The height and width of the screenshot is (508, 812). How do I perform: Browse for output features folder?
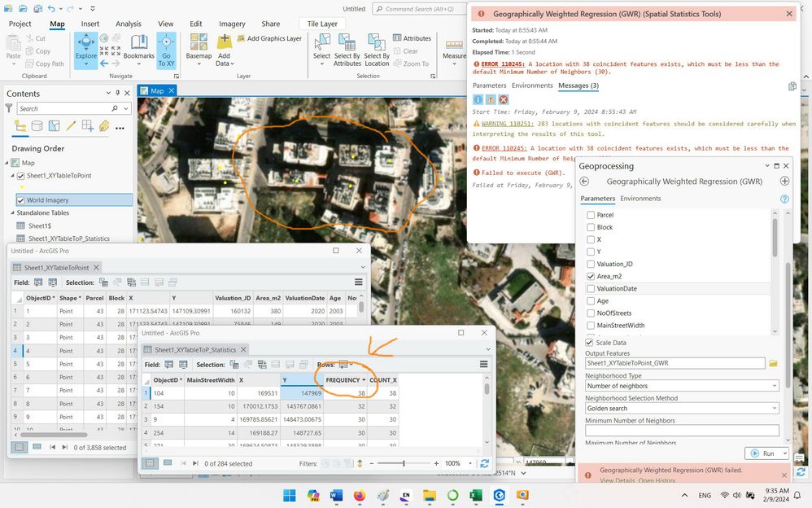(x=773, y=363)
